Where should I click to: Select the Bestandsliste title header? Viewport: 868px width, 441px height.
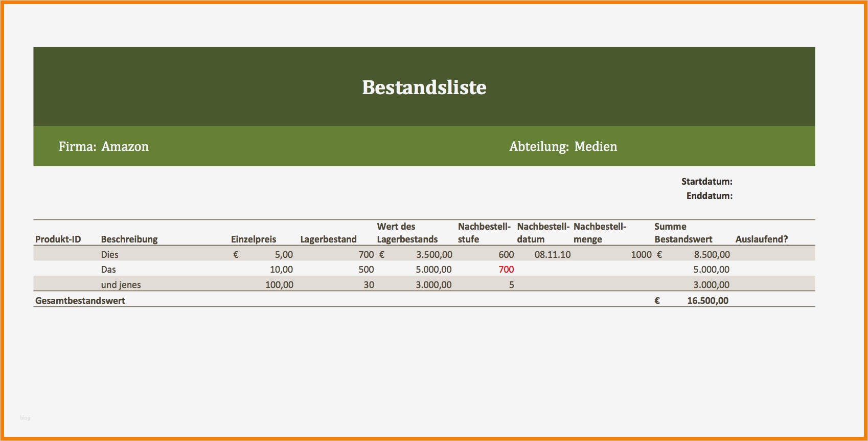pyautogui.click(x=424, y=87)
